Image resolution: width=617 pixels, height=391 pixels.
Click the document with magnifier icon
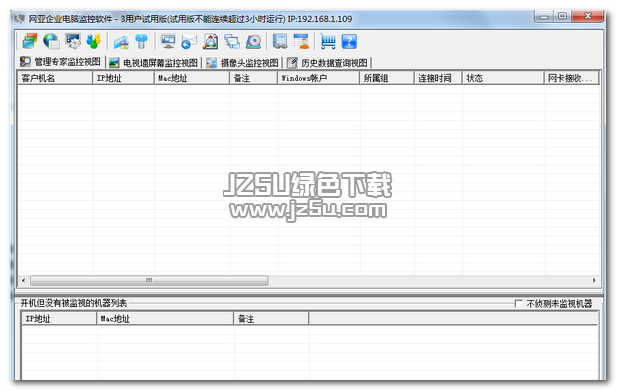coord(210,42)
